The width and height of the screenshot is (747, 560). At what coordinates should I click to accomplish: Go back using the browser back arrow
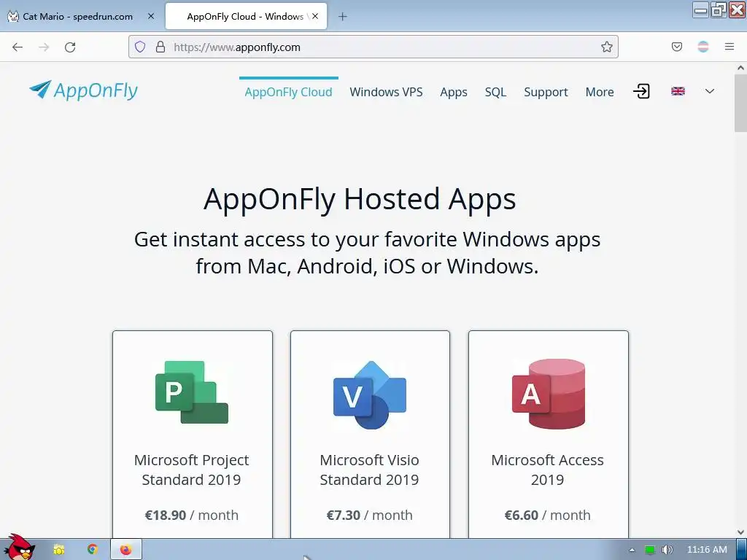[x=18, y=47]
